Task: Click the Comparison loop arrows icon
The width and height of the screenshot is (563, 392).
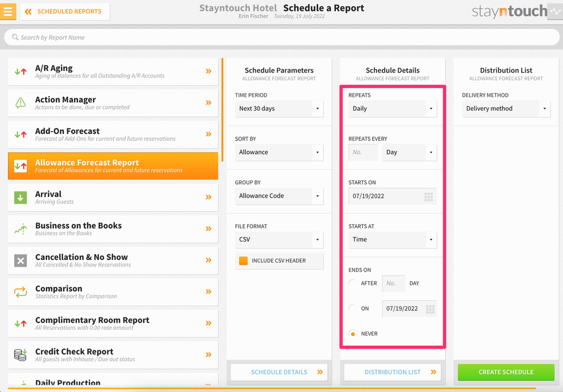Action: tap(20, 292)
